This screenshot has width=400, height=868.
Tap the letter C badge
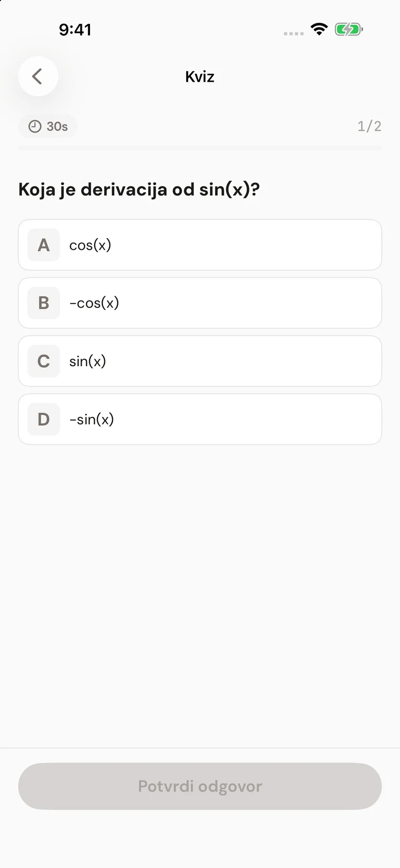[x=44, y=361]
